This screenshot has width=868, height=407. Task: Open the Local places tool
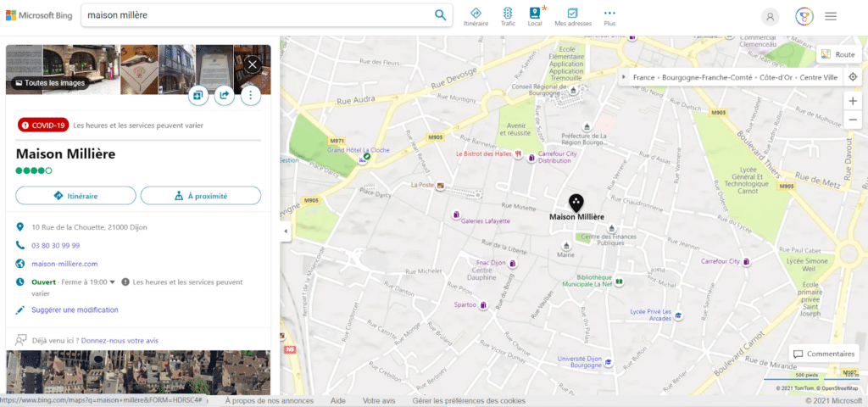coord(535,17)
